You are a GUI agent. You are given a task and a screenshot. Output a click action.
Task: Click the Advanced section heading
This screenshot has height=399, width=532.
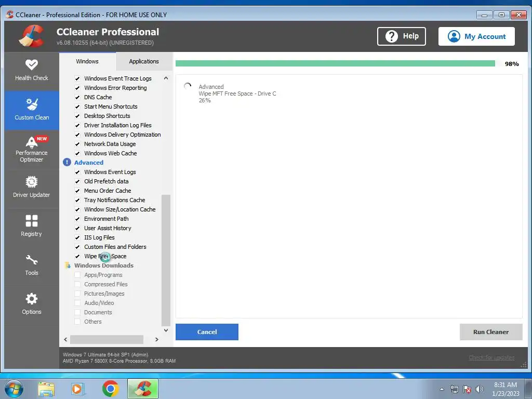89,163
